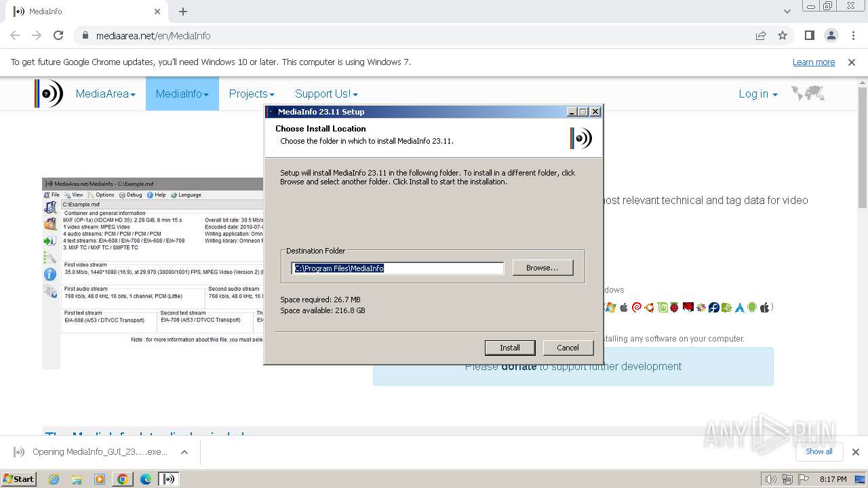Screen dimensions: 868x488
Task: Switch to MediaInfo setup on the taskbar
Action: pos(168,479)
